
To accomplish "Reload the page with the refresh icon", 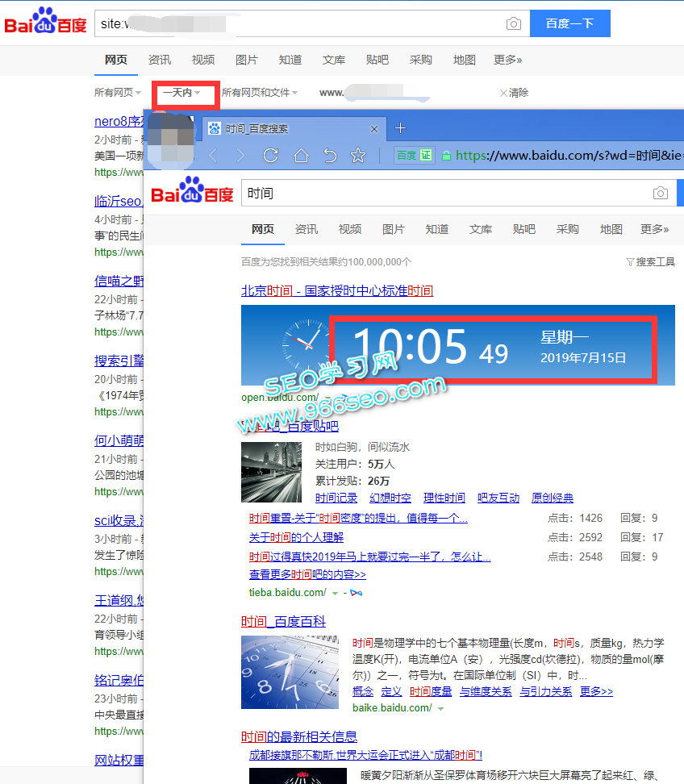I will (270, 156).
